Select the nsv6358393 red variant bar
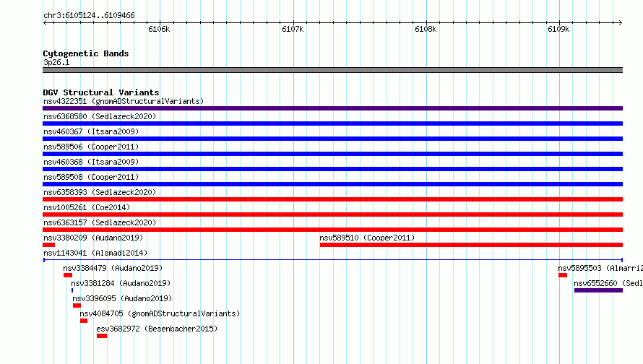 coord(332,199)
